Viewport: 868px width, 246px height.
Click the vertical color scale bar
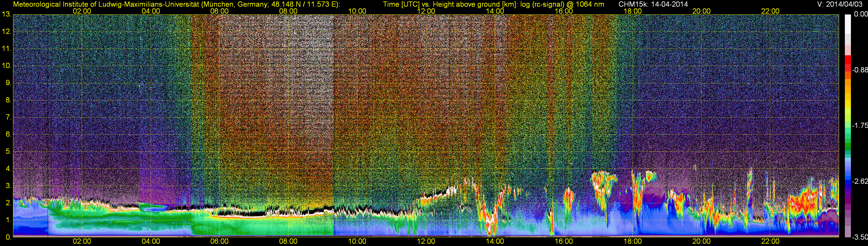tap(848, 125)
